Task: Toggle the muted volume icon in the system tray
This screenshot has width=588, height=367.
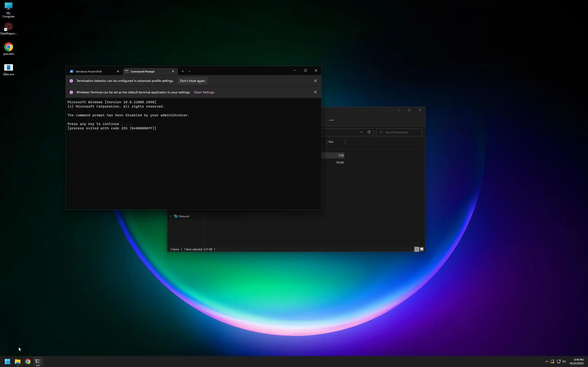Action: [564, 361]
